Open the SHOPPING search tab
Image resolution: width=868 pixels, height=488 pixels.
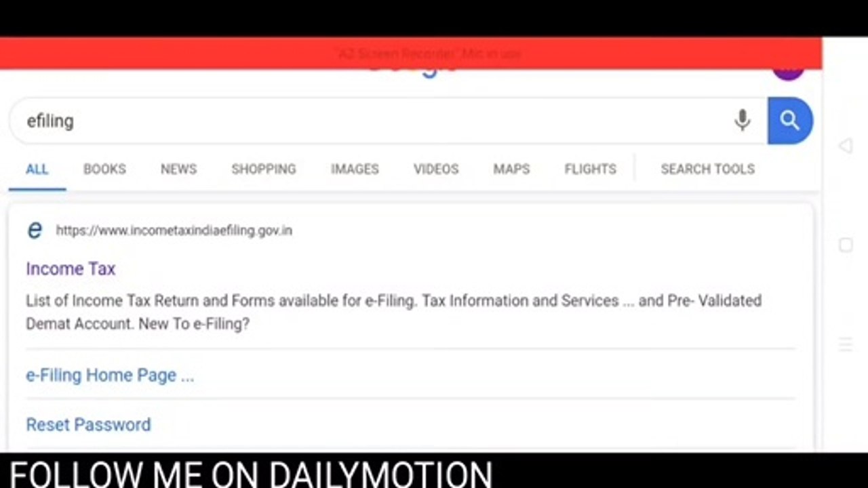(x=264, y=169)
